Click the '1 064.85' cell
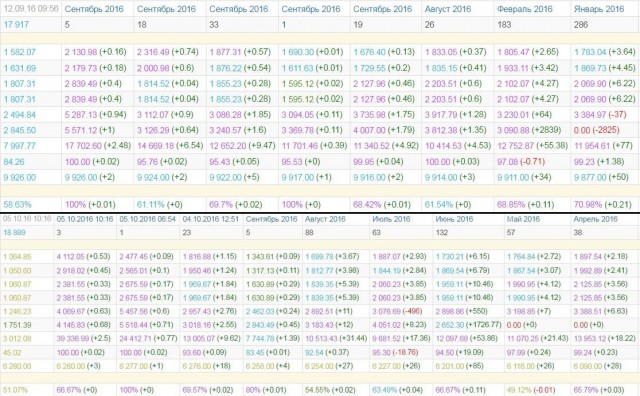The image size is (640, 396). click(x=17, y=257)
